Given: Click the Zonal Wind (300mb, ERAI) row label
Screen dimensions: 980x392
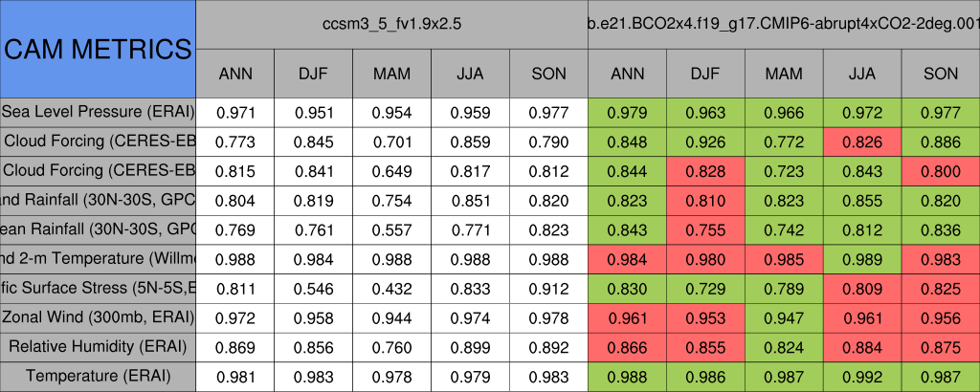Looking at the screenshot, I should click(98, 316).
